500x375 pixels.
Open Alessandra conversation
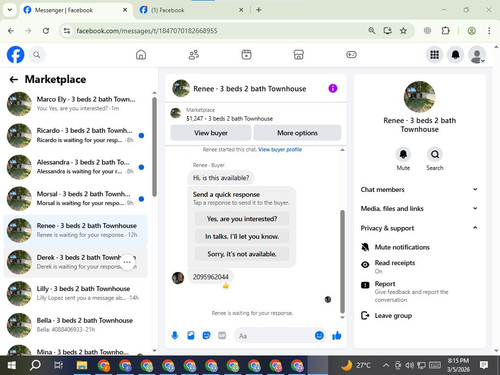[75, 167]
